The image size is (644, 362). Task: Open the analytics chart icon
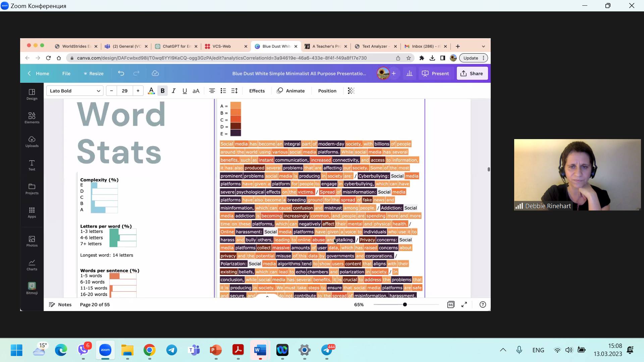tap(409, 73)
